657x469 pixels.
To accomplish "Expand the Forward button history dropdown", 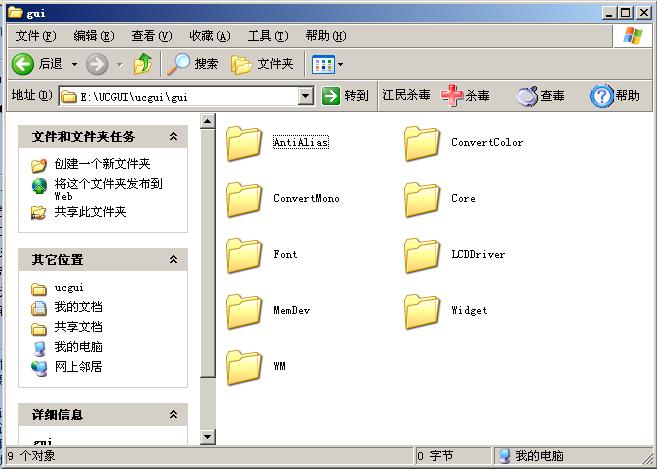I will [x=120, y=65].
